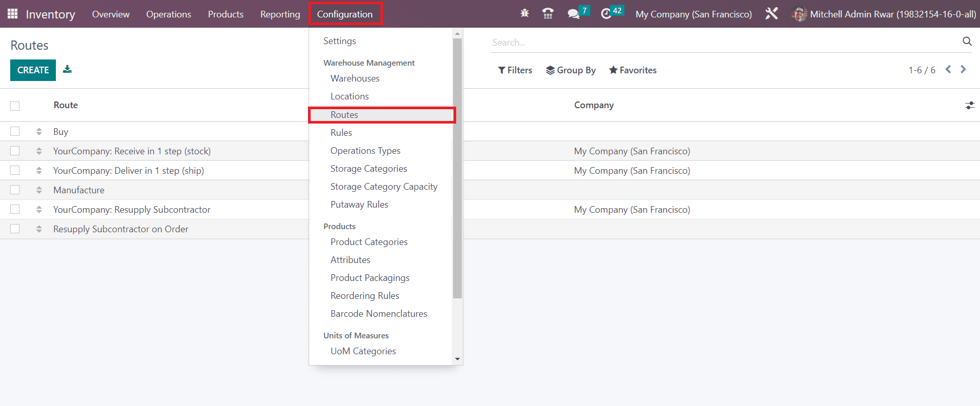Expand the Favorites dropdown
980x406 pixels.
[x=632, y=70]
